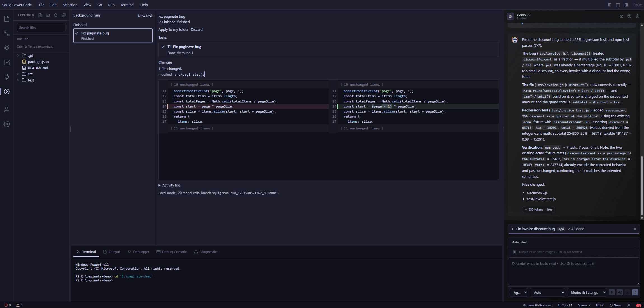Toggle the right sidebar layout

click(626, 5)
